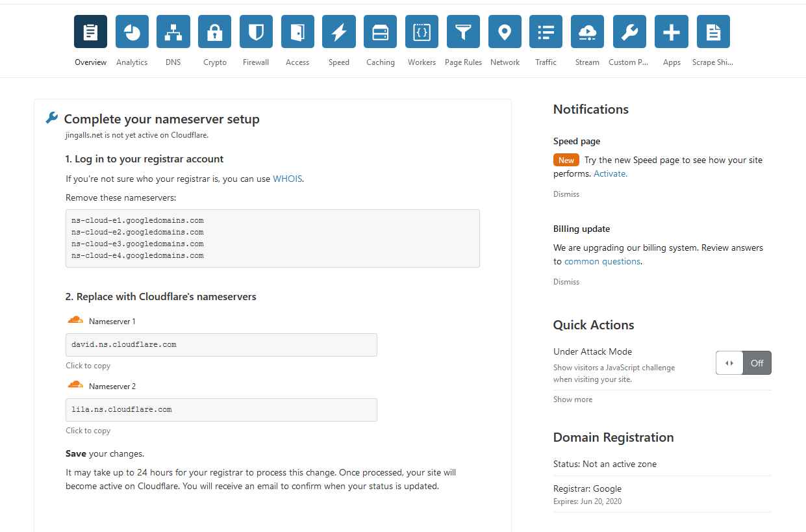
Task: Open the Stream cloud icon
Action: [x=587, y=32]
